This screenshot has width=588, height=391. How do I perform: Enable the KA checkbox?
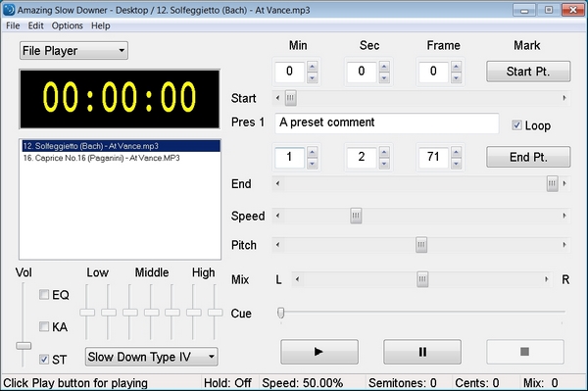[44, 326]
